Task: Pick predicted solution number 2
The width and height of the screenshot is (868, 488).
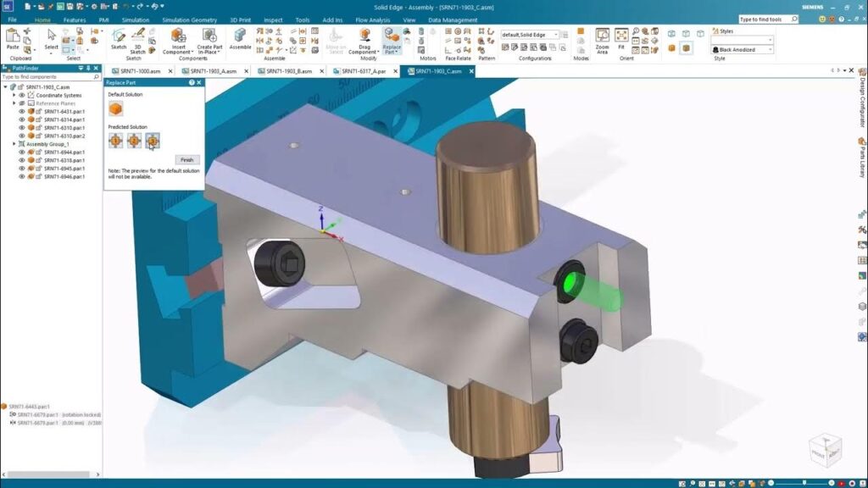Action: point(134,141)
